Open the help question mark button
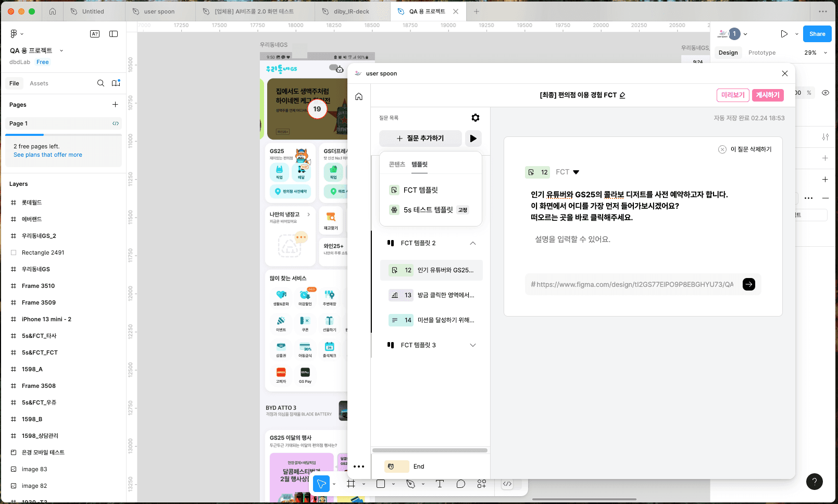Viewport: 838px width, 504px height. pos(815,482)
